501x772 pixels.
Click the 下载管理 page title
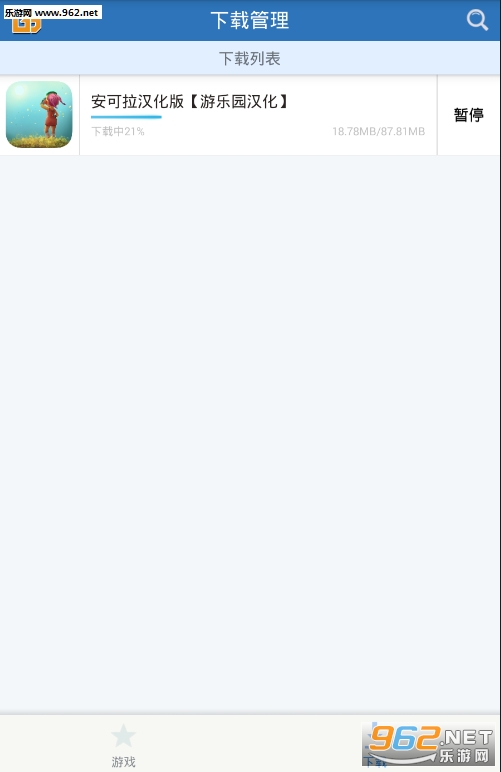pyautogui.click(x=250, y=20)
